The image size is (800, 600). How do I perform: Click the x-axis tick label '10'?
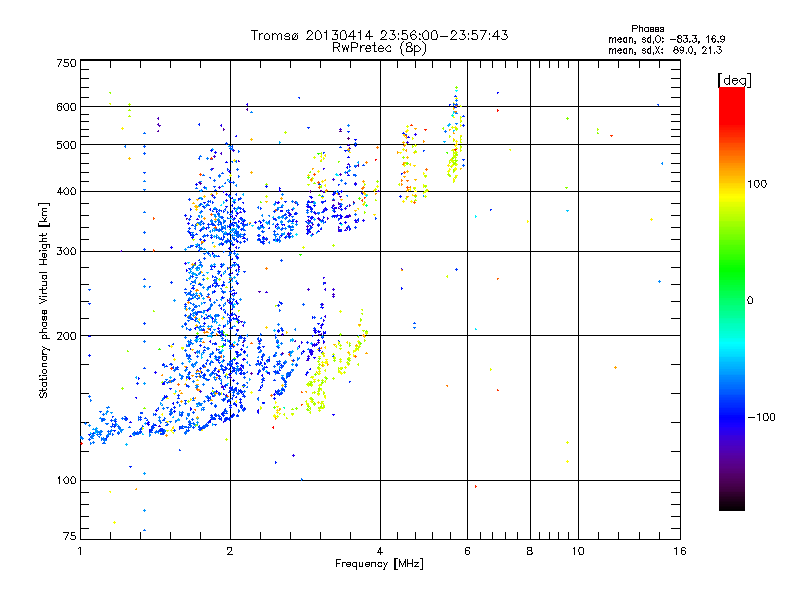pyautogui.click(x=578, y=551)
